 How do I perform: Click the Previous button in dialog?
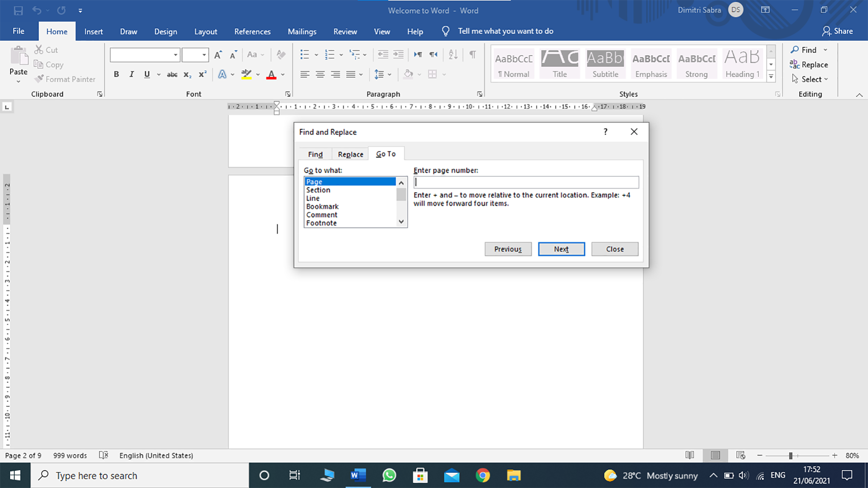pos(508,249)
